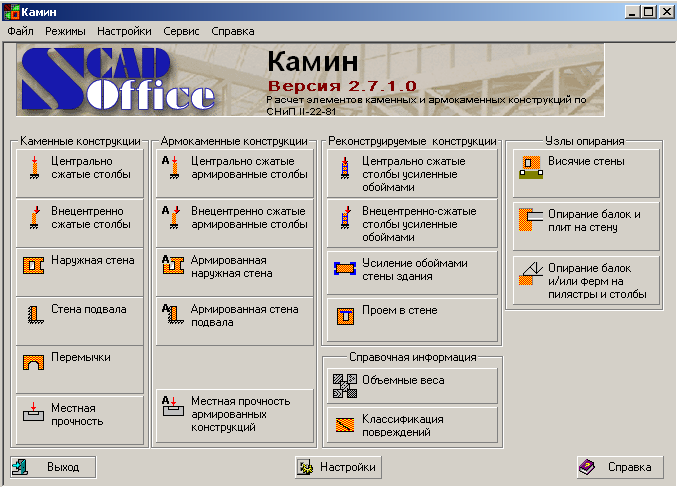Open the Справка menu in menu bar
Image resolution: width=677 pixels, height=487 pixels.
(x=233, y=31)
